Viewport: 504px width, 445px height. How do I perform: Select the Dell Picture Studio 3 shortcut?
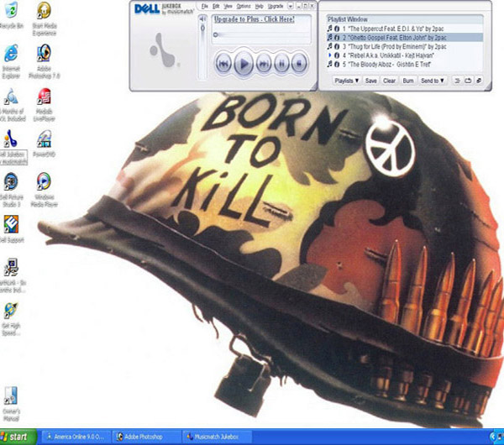click(x=12, y=190)
